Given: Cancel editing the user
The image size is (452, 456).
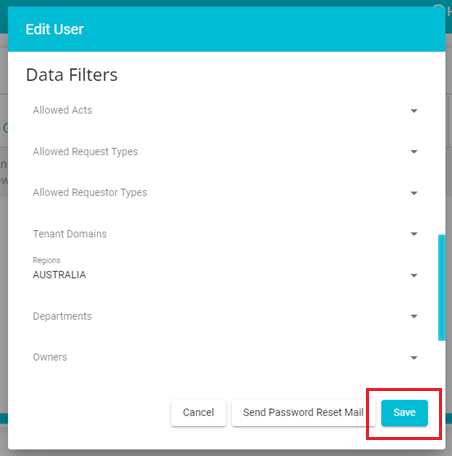Looking at the screenshot, I should pos(198,413).
